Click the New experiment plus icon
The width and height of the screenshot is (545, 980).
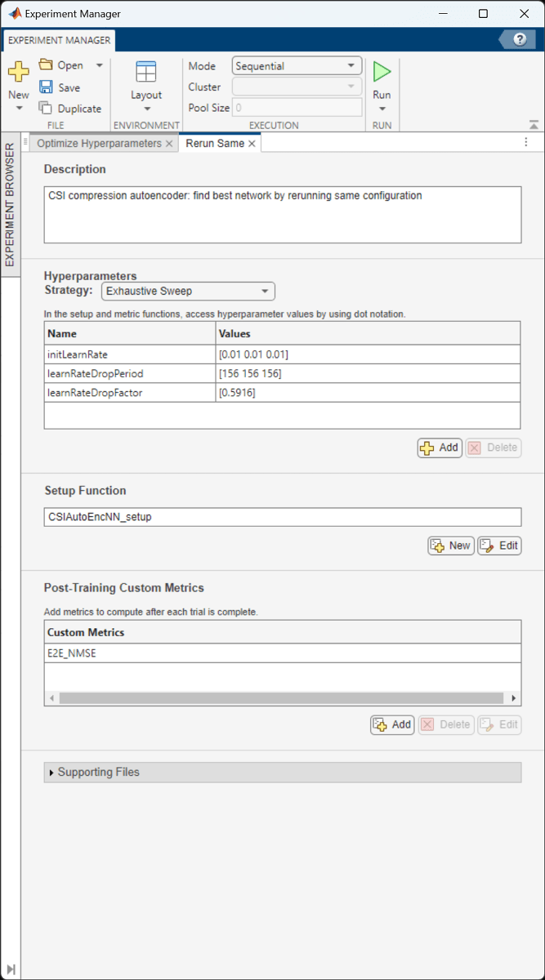[x=18, y=73]
